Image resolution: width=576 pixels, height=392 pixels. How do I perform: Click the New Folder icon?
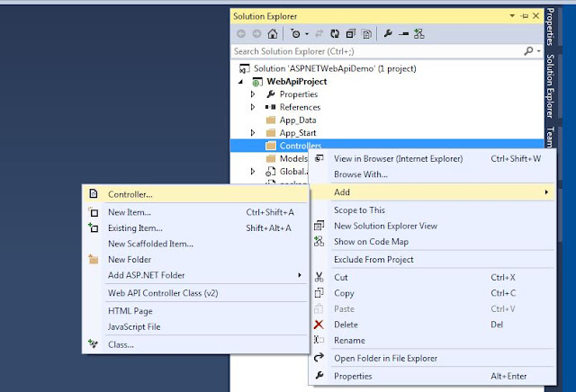(x=94, y=259)
